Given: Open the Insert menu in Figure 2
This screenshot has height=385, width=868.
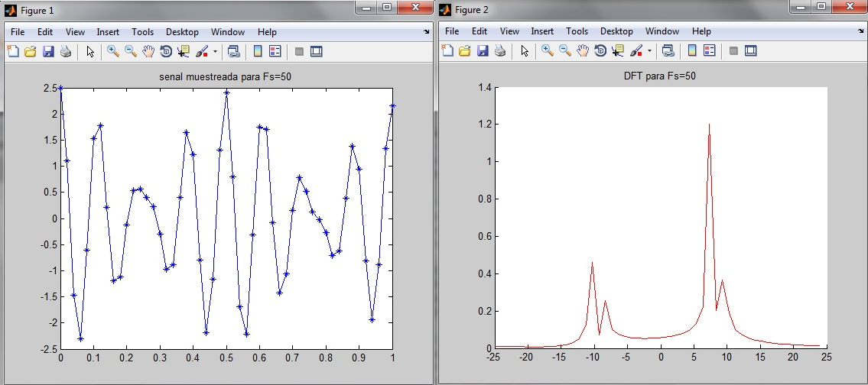Looking at the screenshot, I should point(542,32).
